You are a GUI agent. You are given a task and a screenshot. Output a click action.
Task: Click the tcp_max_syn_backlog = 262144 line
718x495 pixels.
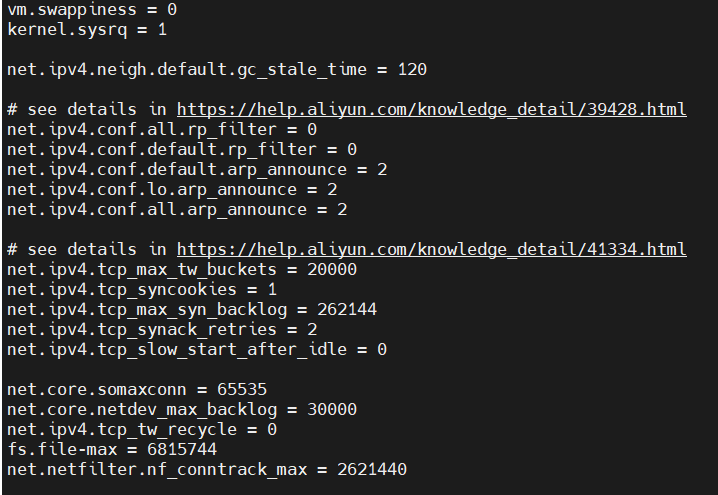point(192,310)
